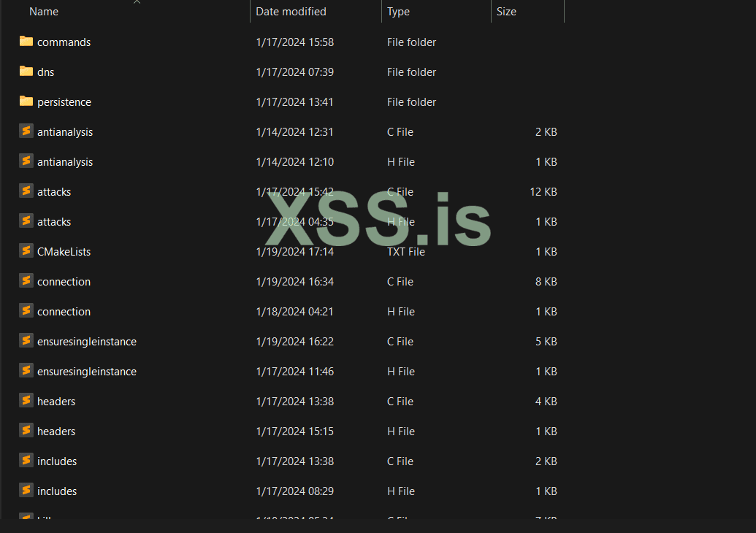The width and height of the screenshot is (756, 533).
Task: Sort by the Date modified column header
Action: click(x=291, y=12)
